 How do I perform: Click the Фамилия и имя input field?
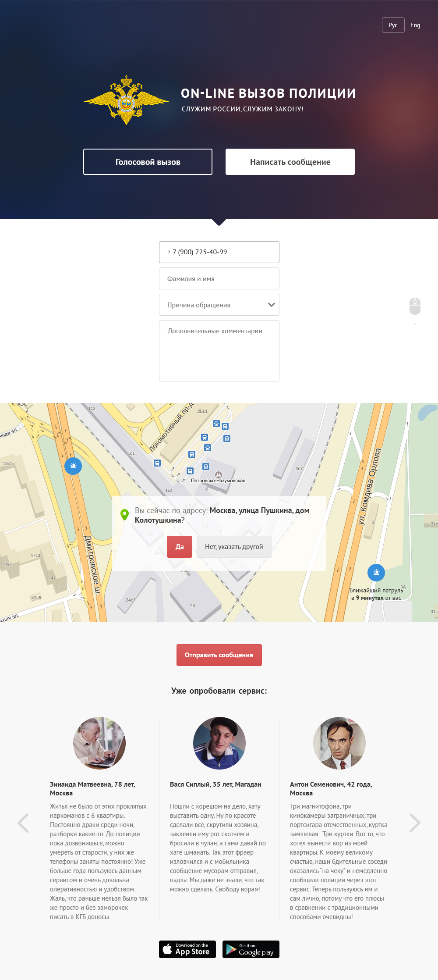click(219, 278)
